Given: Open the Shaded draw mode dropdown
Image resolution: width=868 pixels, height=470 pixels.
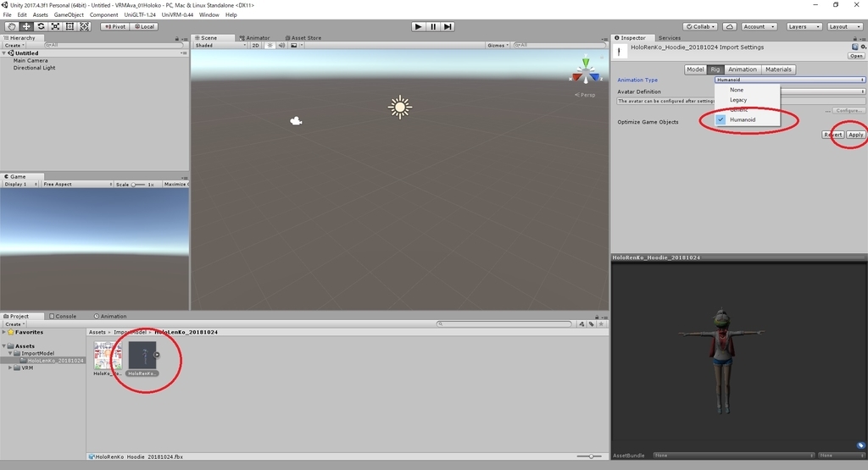Looking at the screenshot, I should (220, 46).
